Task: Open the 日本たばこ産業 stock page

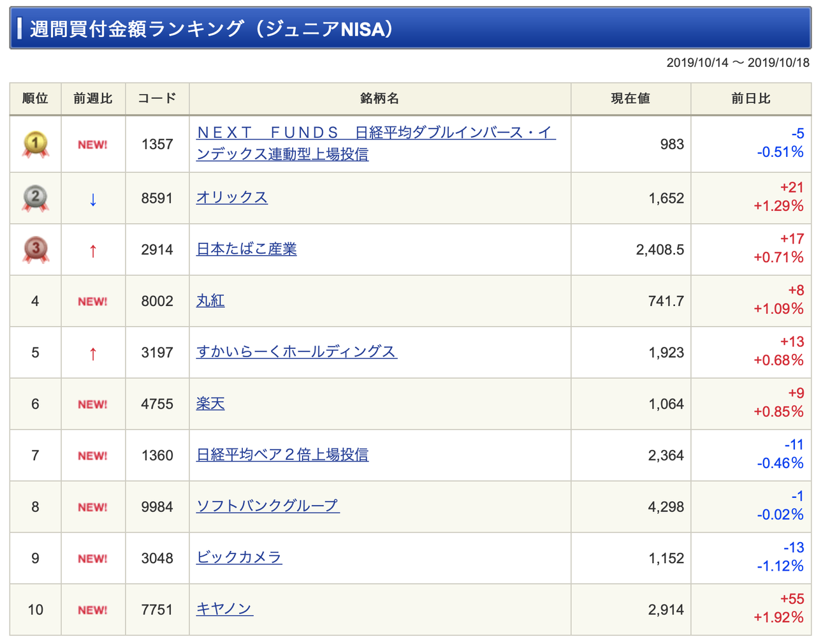Action: 246,249
